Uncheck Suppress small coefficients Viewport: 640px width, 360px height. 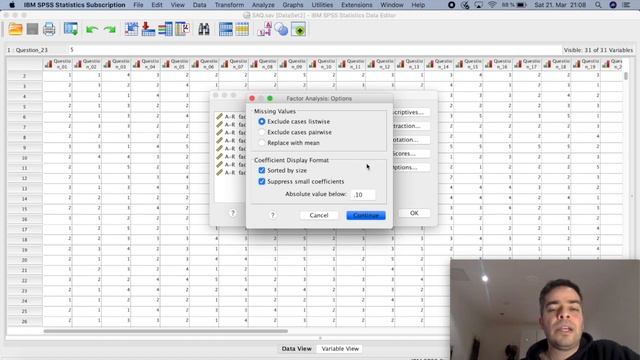262,181
